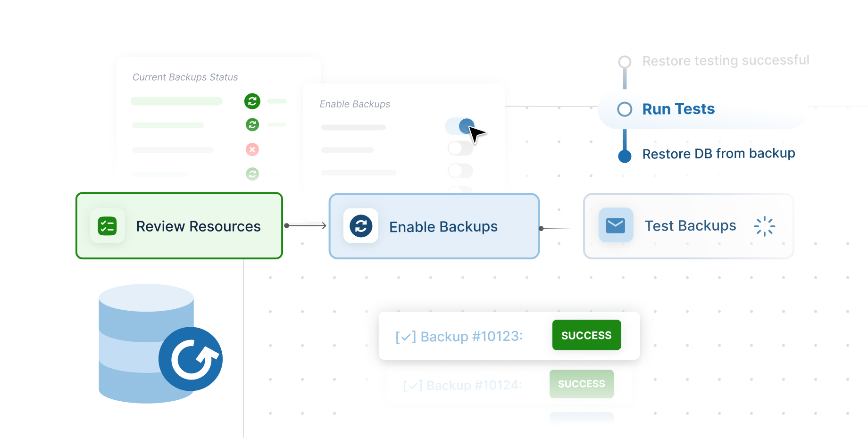Screen dimensions: 868x438
Task: Click the Current Backups Status heading
Action: click(185, 77)
